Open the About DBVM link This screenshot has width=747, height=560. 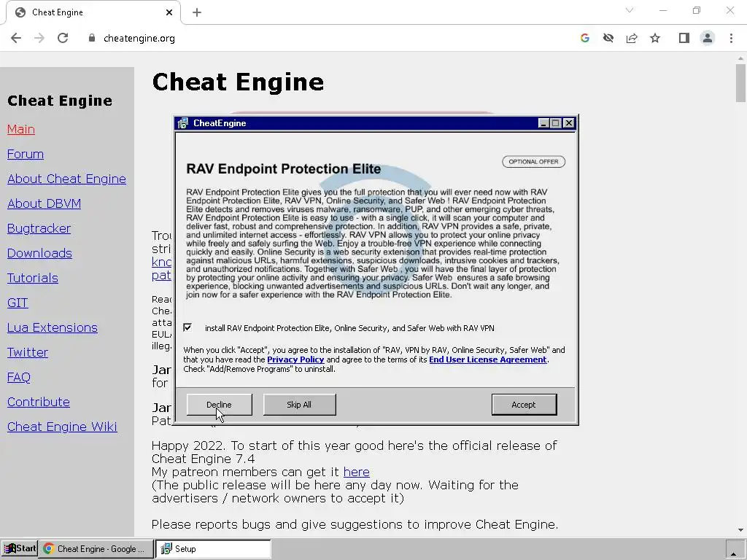point(44,204)
